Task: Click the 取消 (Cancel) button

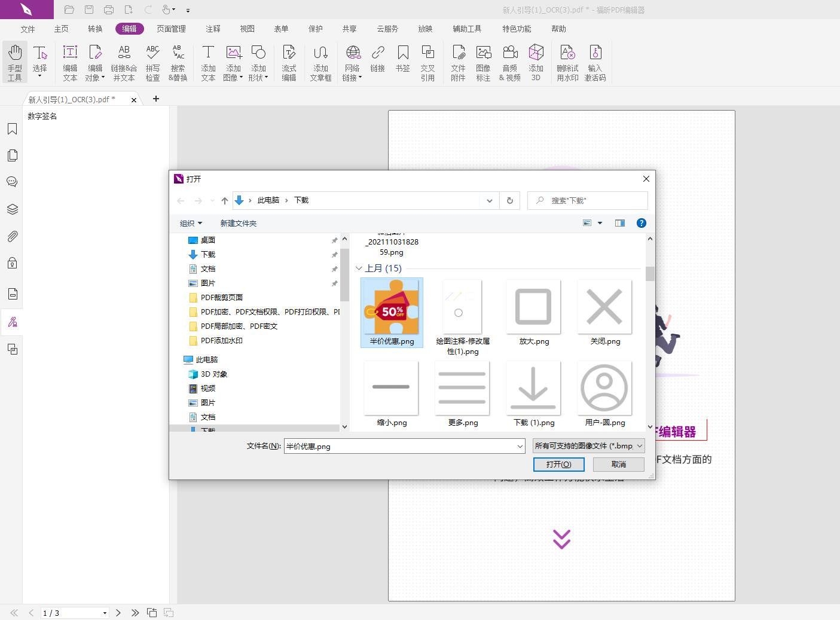Action: pos(618,465)
